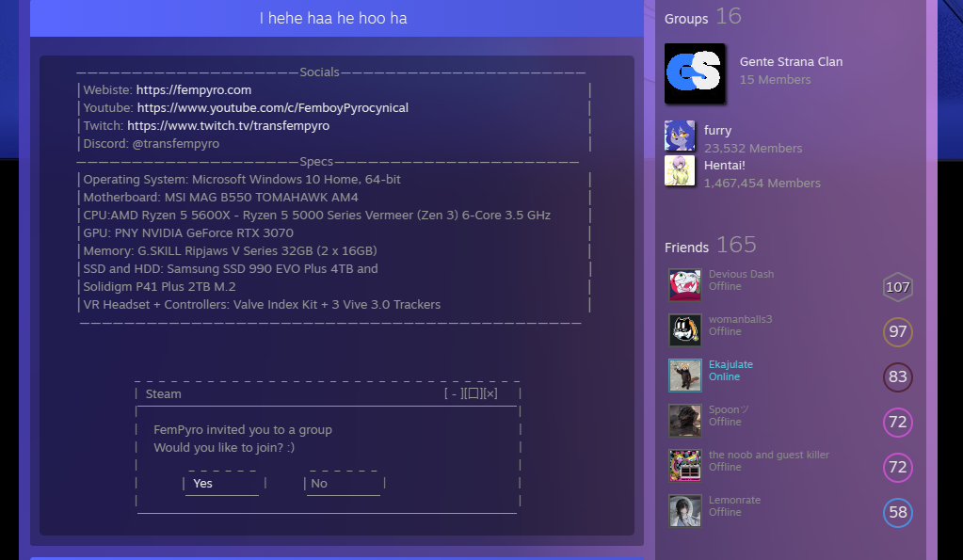Click the 'Steam' ASCII window title
This screenshot has height=560, width=963.
164,393
